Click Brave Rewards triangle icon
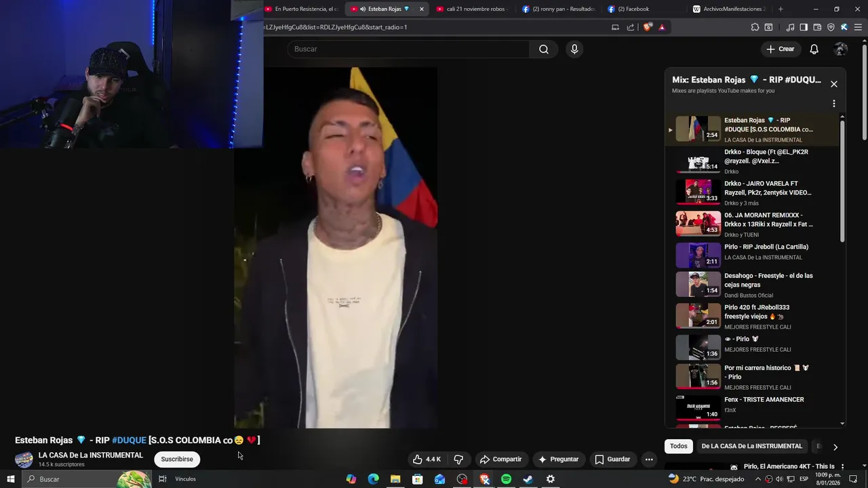This screenshot has width=868, height=488. click(x=662, y=27)
